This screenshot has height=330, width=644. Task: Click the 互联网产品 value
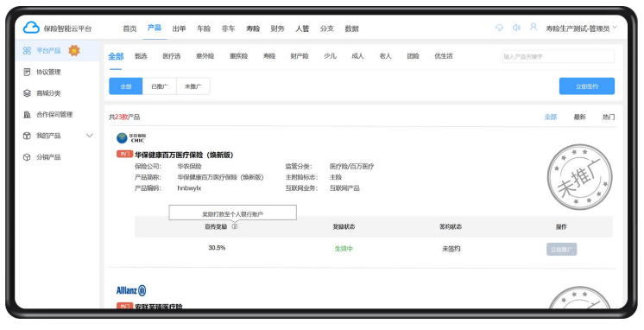tap(344, 188)
